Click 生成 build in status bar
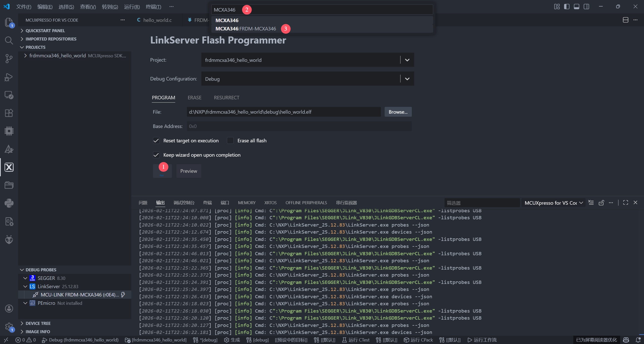Image resolution: width=644 pixels, height=344 pixels. (x=232, y=340)
